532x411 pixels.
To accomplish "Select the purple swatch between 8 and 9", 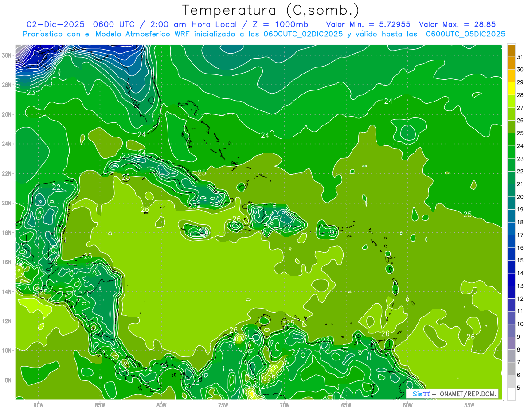I will pos(511,343).
